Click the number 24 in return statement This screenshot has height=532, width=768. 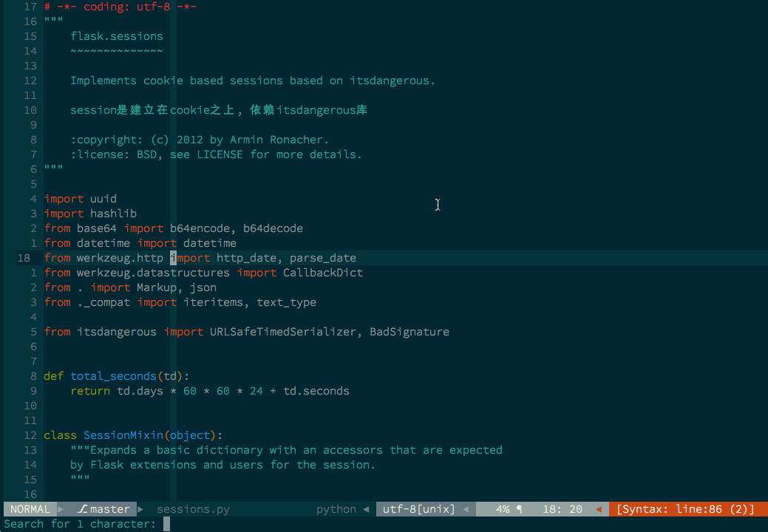coord(256,391)
